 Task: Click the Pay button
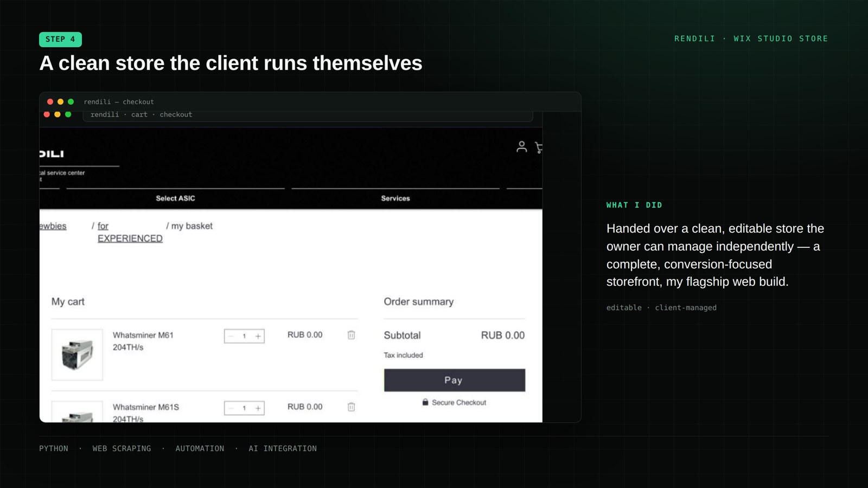[455, 380]
